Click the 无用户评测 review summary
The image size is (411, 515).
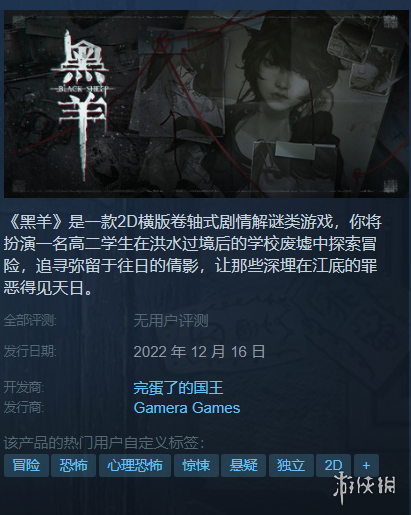point(171,321)
